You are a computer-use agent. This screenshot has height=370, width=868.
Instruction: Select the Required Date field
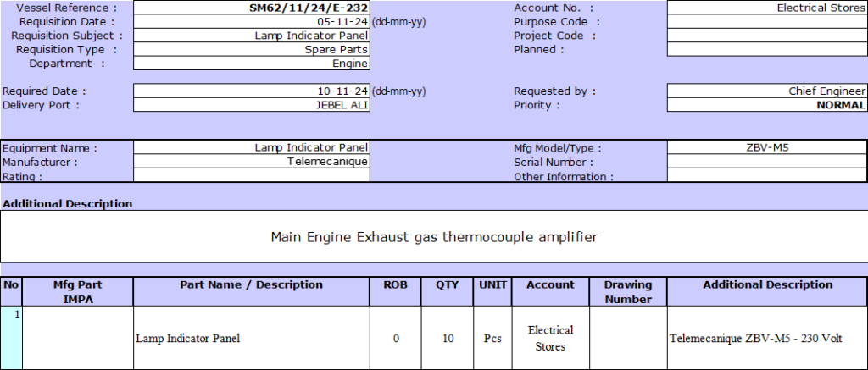coord(252,91)
